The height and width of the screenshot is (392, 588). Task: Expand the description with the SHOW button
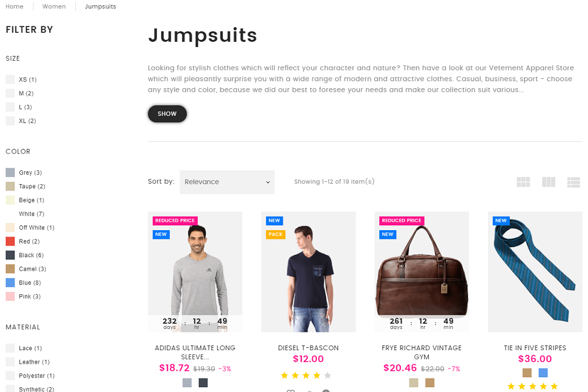coord(167,114)
